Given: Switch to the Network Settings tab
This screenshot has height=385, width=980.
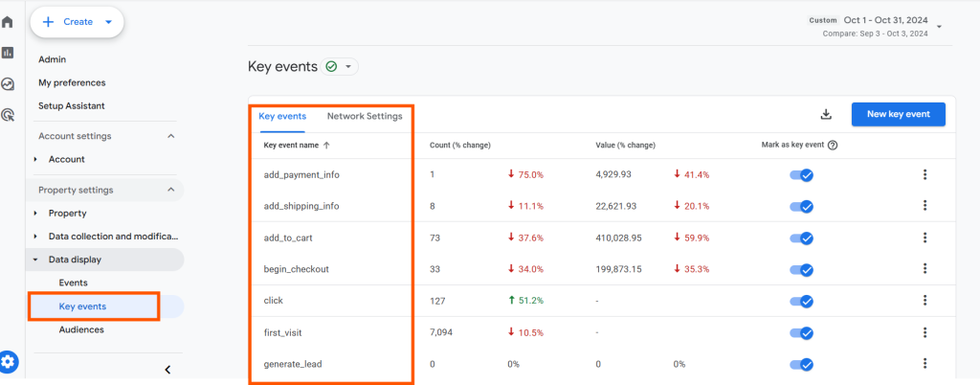Looking at the screenshot, I should (364, 116).
